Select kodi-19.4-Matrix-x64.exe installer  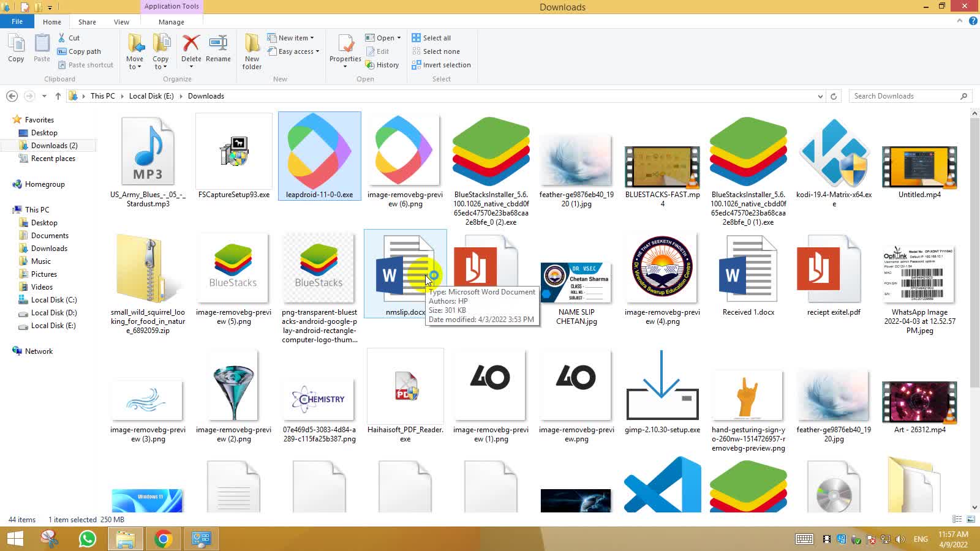point(834,162)
